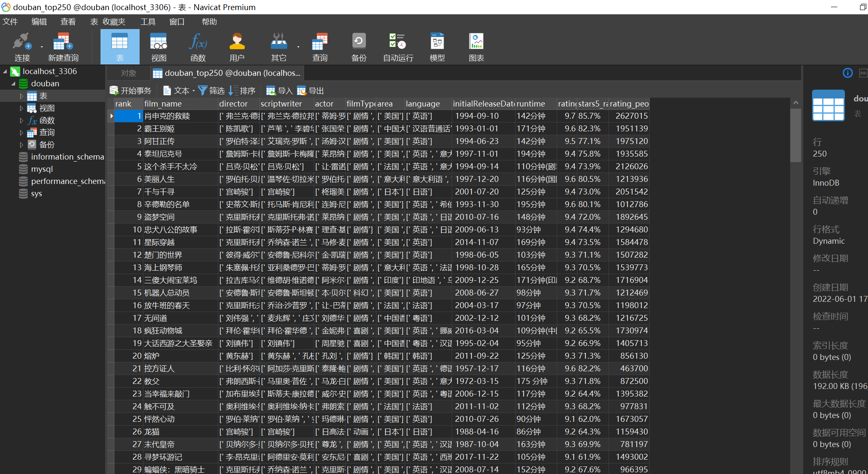This screenshot has width=868, height=474.
Task: Expand the 函数 (Functions) tree node
Action: click(x=21, y=120)
